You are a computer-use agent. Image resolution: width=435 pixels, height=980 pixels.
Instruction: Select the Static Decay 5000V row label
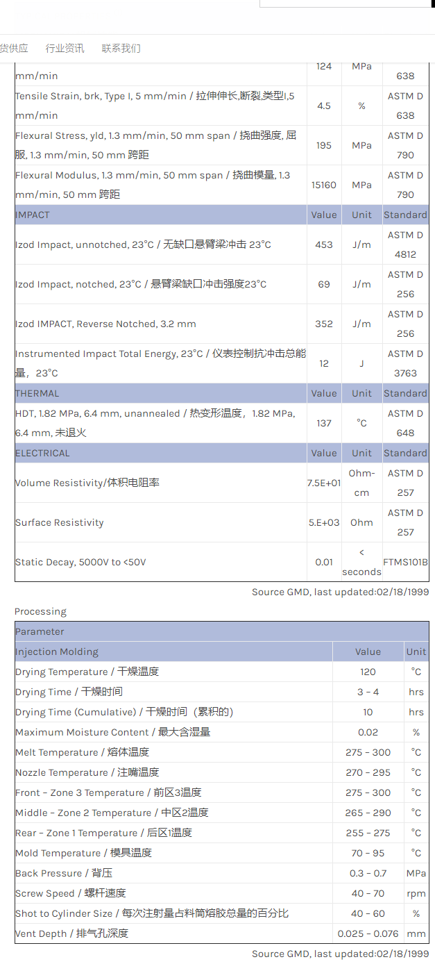(80, 562)
